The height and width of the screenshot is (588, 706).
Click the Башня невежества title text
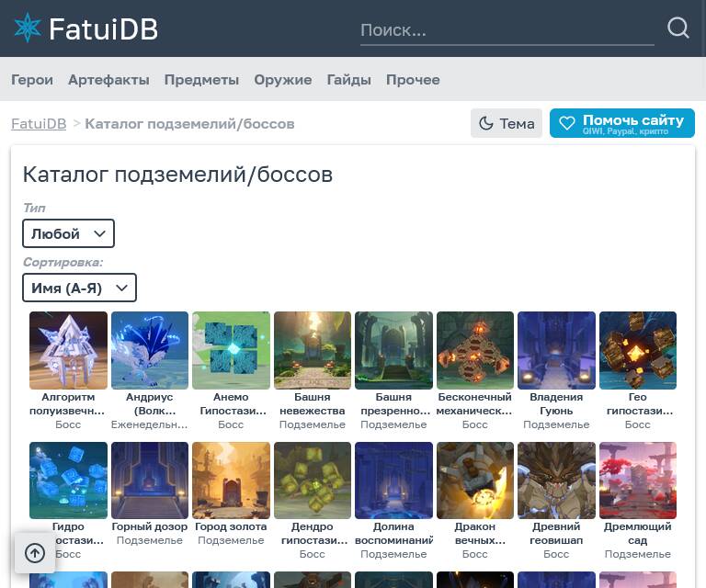pos(313,404)
